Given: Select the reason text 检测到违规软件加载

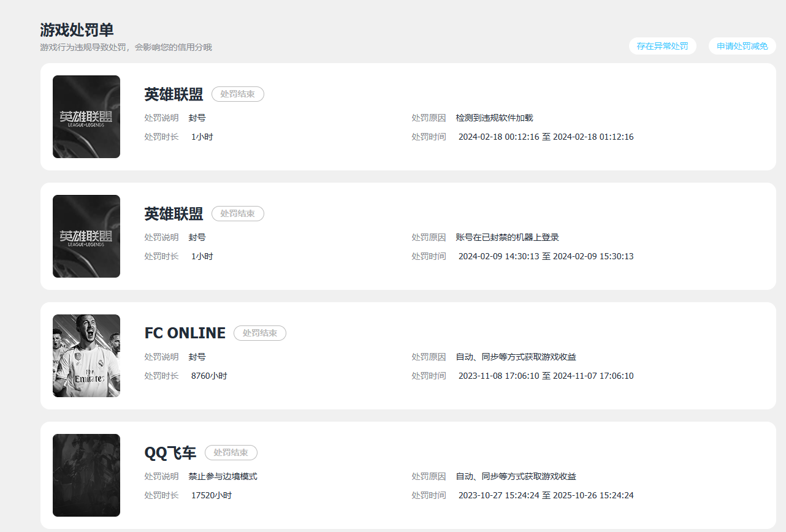Looking at the screenshot, I should (x=495, y=118).
